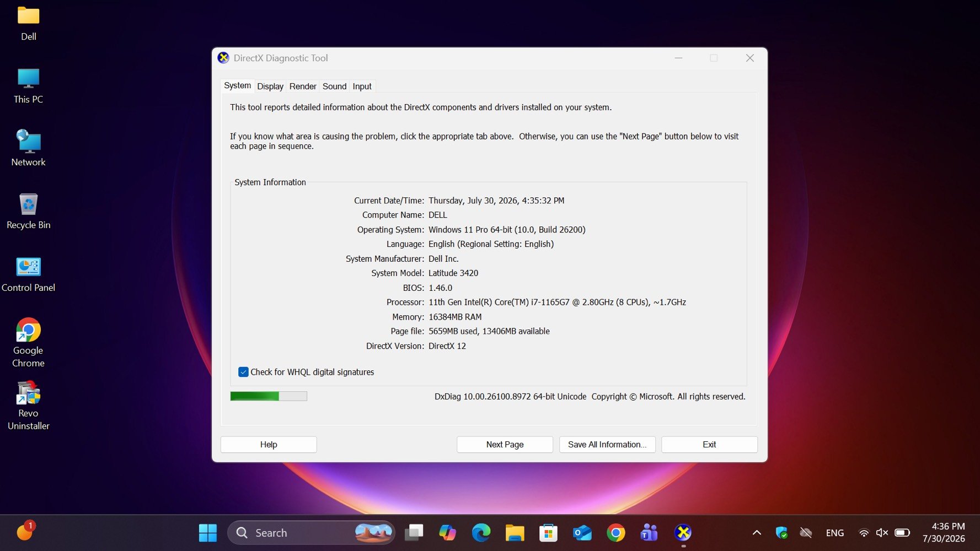
Task: Switch to the Render tab
Action: (x=303, y=87)
